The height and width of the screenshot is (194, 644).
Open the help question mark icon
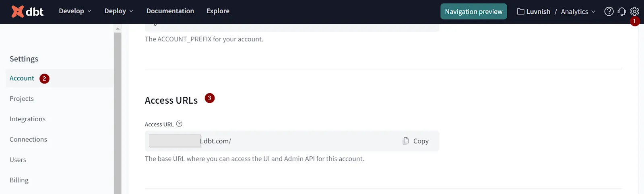point(609,12)
